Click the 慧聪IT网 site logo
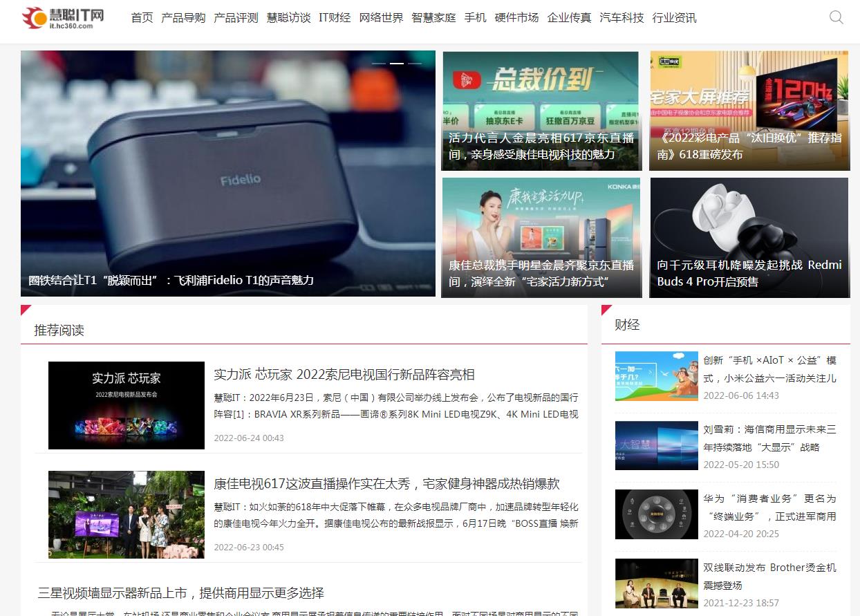The width and height of the screenshot is (860, 616). (63, 18)
